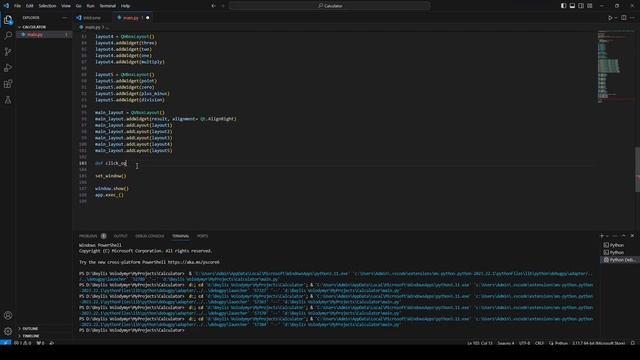Open errors and warnings in status bar
The width and height of the screenshot is (640, 360).
[23, 343]
